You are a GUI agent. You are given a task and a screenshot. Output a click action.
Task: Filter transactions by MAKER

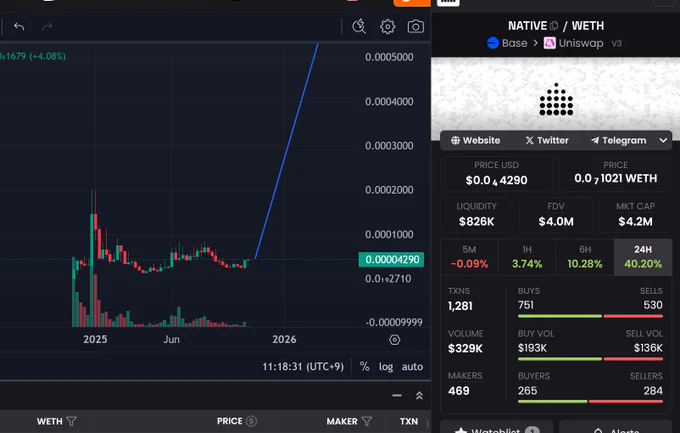(x=367, y=421)
